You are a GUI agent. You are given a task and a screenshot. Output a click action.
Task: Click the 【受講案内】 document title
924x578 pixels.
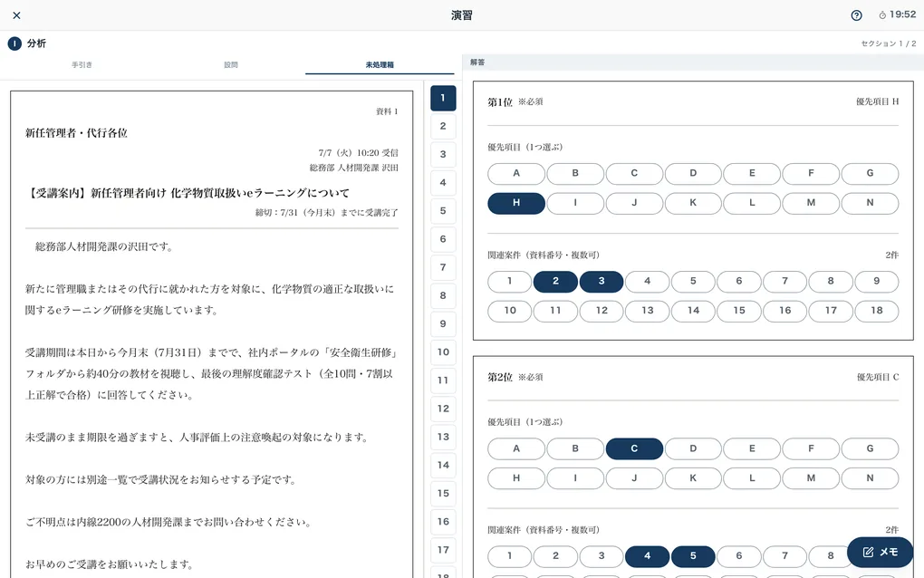click(x=188, y=193)
